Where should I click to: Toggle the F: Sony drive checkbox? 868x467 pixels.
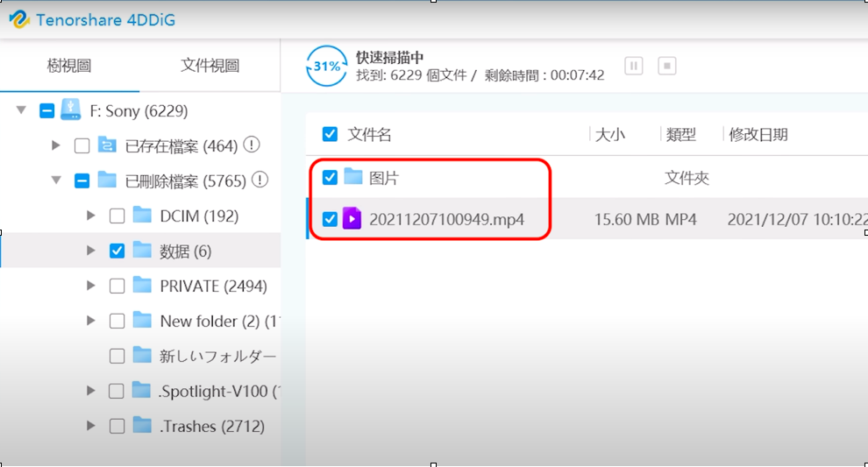[x=47, y=111]
